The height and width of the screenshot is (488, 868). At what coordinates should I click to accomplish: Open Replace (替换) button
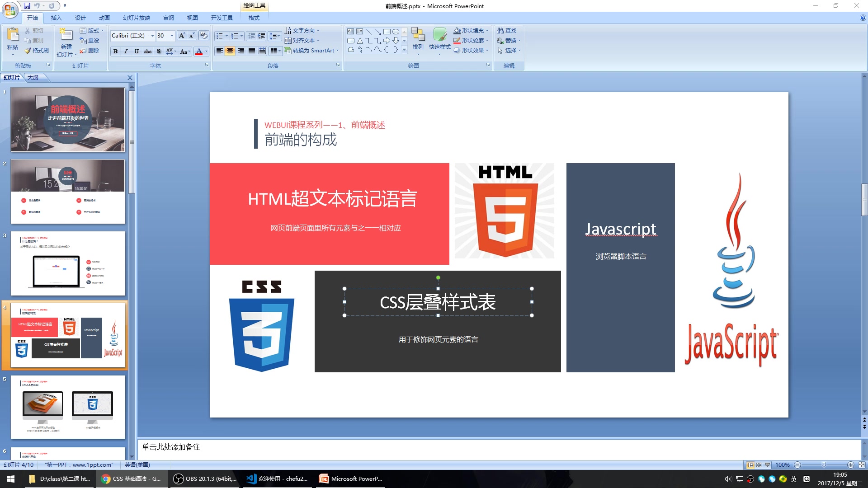[509, 41]
